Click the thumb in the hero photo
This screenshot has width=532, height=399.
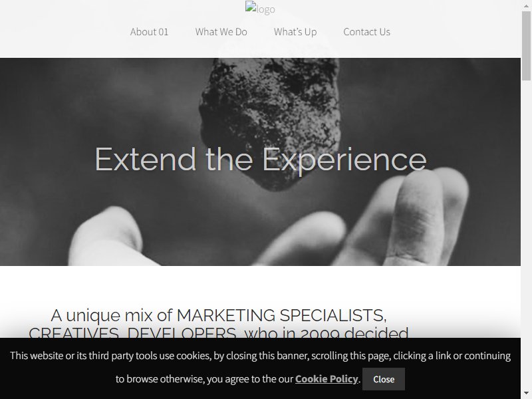(x=107, y=237)
